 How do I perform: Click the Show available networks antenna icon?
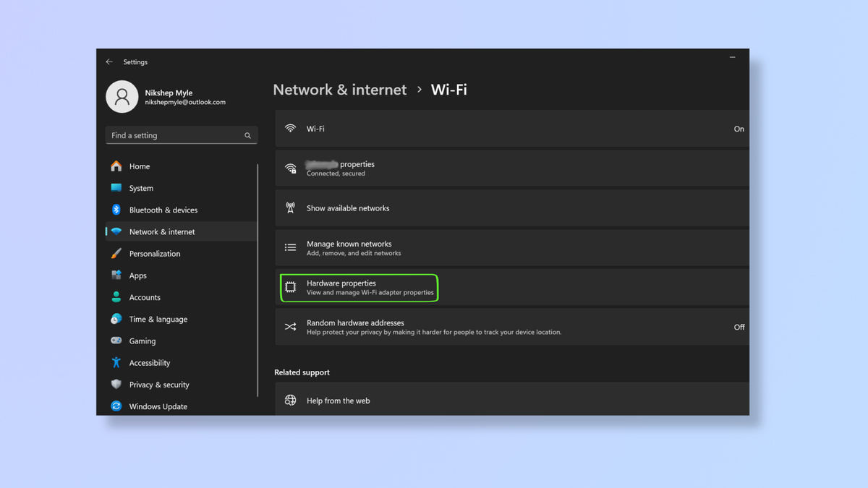[x=290, y=207]
